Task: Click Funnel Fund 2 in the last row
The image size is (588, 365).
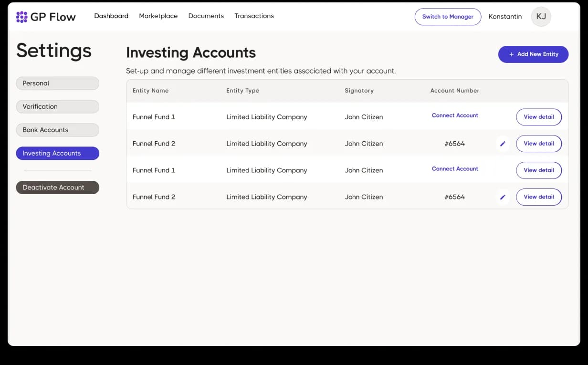Action: 154,197
